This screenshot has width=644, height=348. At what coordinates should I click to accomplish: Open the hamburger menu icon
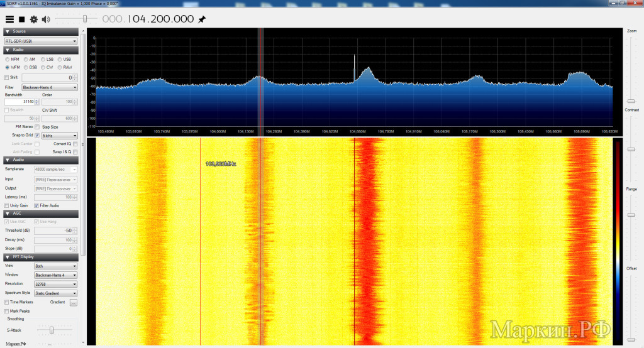coord(9,19)
